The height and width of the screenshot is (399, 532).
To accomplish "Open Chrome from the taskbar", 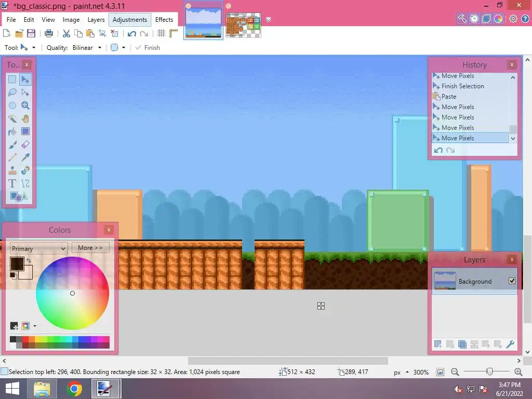I will 74,389.
